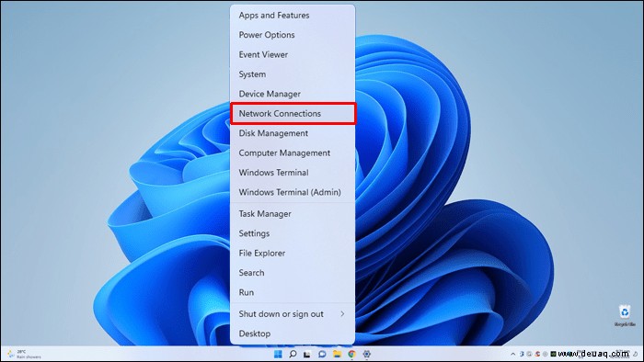The image size is (644, 362).
Task: Open the Run dialog entry
Action: coord(293,292)
